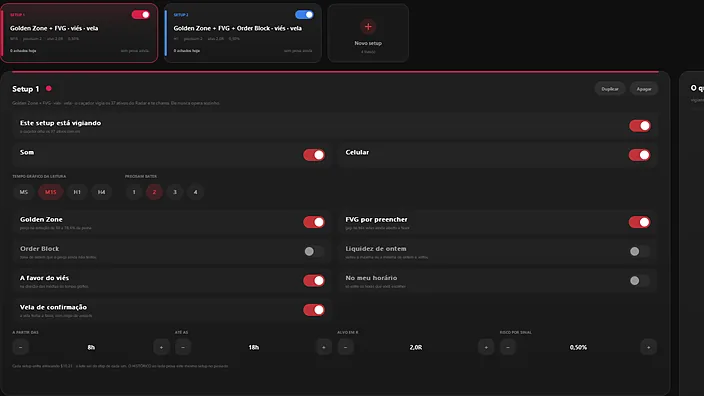The height and width of the screenshot is (396, 704).
Task: Click the 18h end hour value
Action: (254, 348)
